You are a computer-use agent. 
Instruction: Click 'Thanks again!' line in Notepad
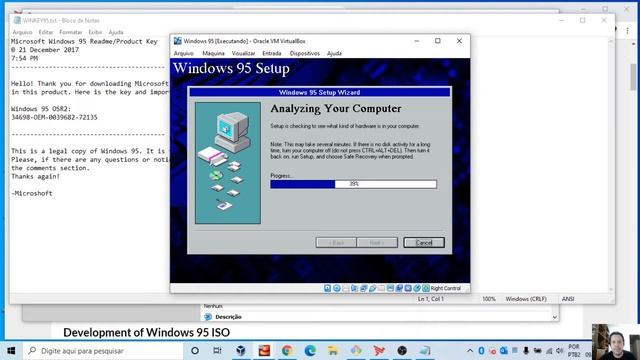point(35,176)
